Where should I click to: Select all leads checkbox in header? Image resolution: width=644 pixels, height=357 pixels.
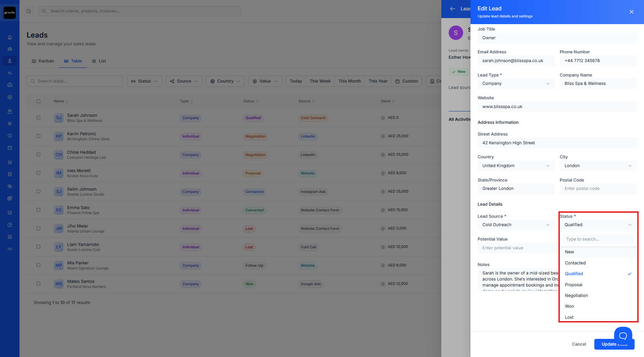click(x=38, y=101)
